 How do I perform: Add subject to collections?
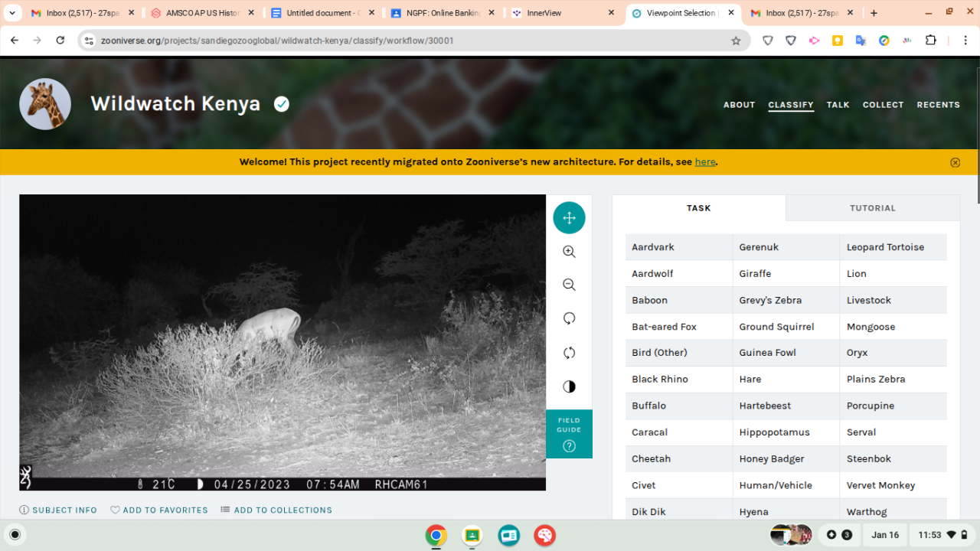point(276,510)
